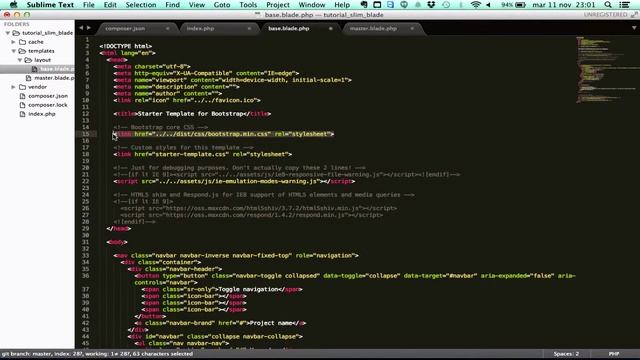640x360 pixels.
Task: Open the Edit menu
Action: (110, 5)
